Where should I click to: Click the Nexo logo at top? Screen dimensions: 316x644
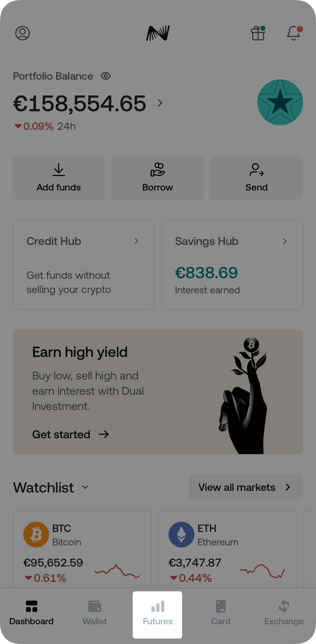click(158, 33)
